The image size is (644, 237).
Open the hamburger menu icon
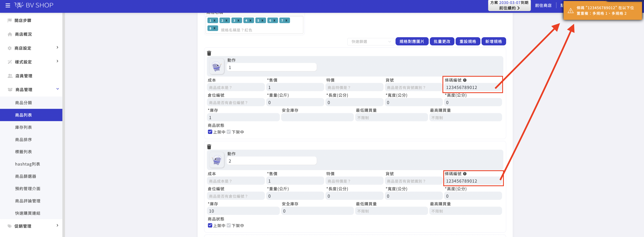point(8,5)
